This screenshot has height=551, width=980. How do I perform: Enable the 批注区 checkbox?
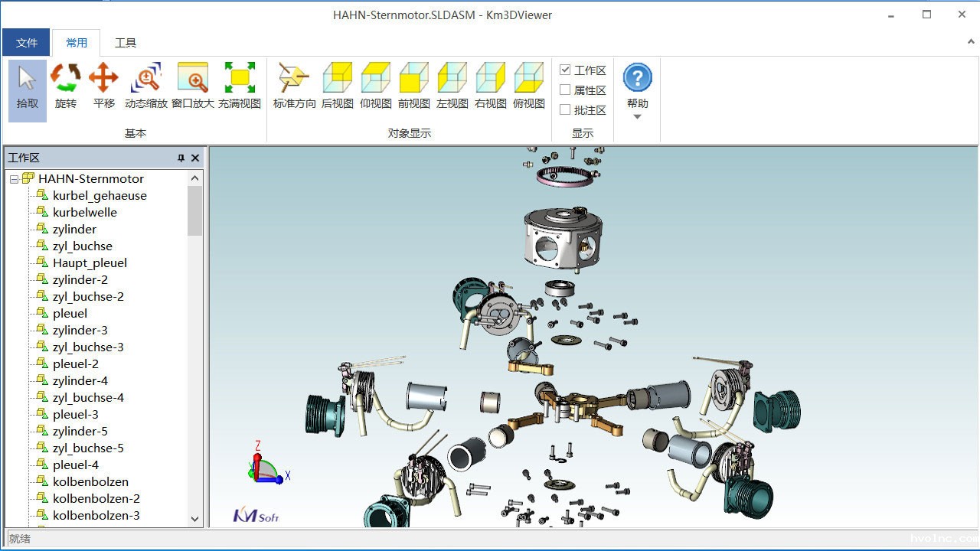pyautogui.click(x=565, y=110)
